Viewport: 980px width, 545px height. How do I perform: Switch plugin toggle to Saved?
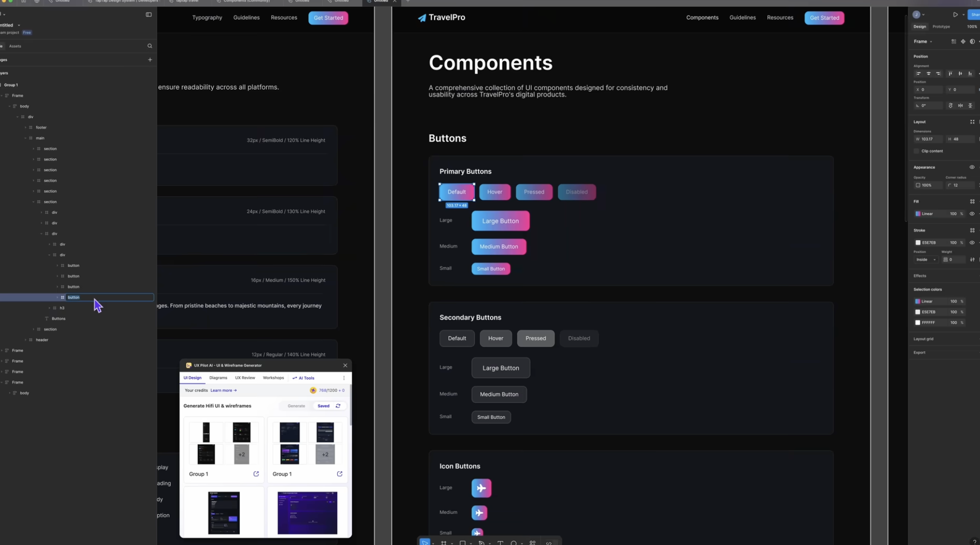[x=323, y=406]
